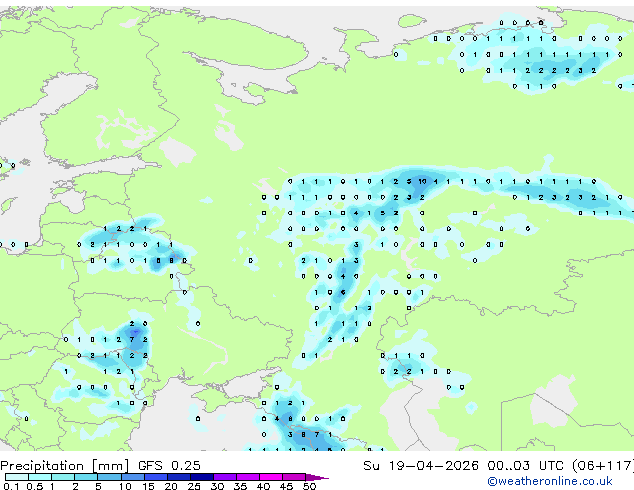The height and width of the screenshot is (490, 634).
Task: Pick the 45–50 mm legend swatch
Action: pos(294,477)
